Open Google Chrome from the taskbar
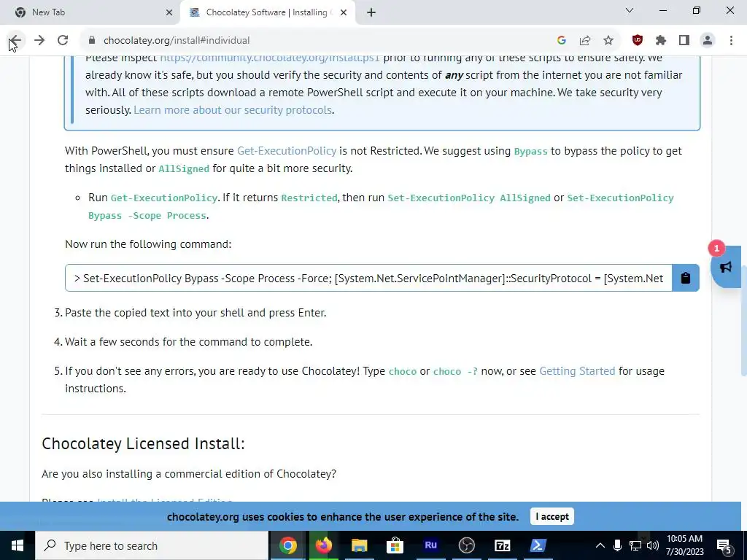The width and height of the screenshot is (747, 560). 287,545
